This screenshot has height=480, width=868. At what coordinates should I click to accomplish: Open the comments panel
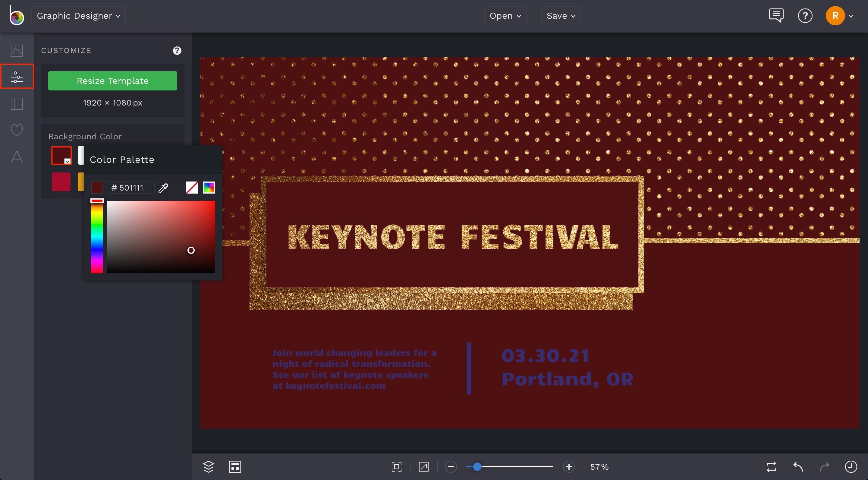pyautogui.click(x=776, y=15)
